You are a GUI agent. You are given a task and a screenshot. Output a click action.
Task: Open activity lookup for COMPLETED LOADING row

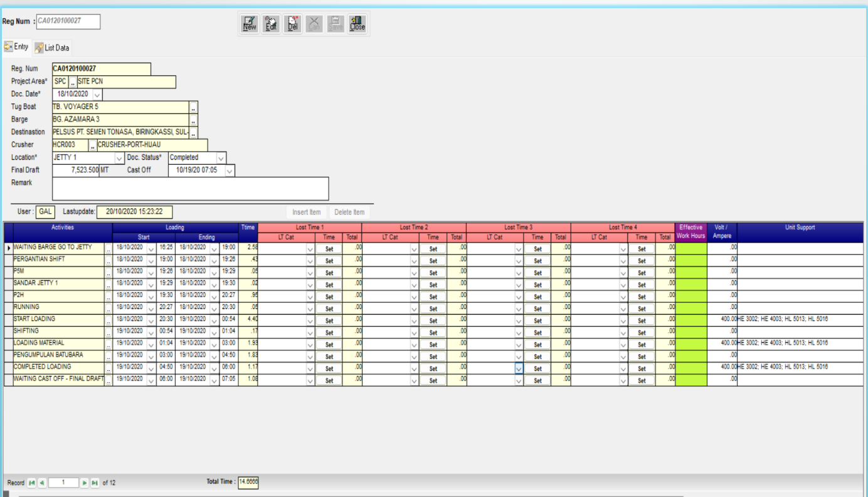click(x=109, y=367)
